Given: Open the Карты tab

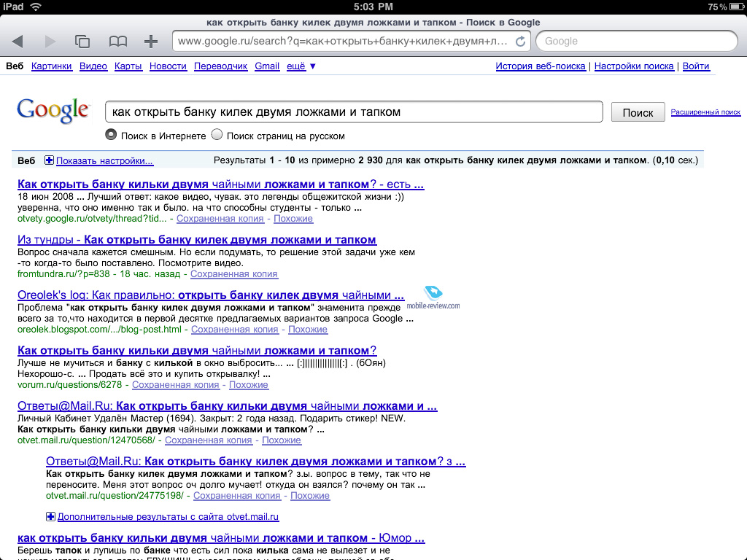Looking at the screenshot, I should [128, 66].
